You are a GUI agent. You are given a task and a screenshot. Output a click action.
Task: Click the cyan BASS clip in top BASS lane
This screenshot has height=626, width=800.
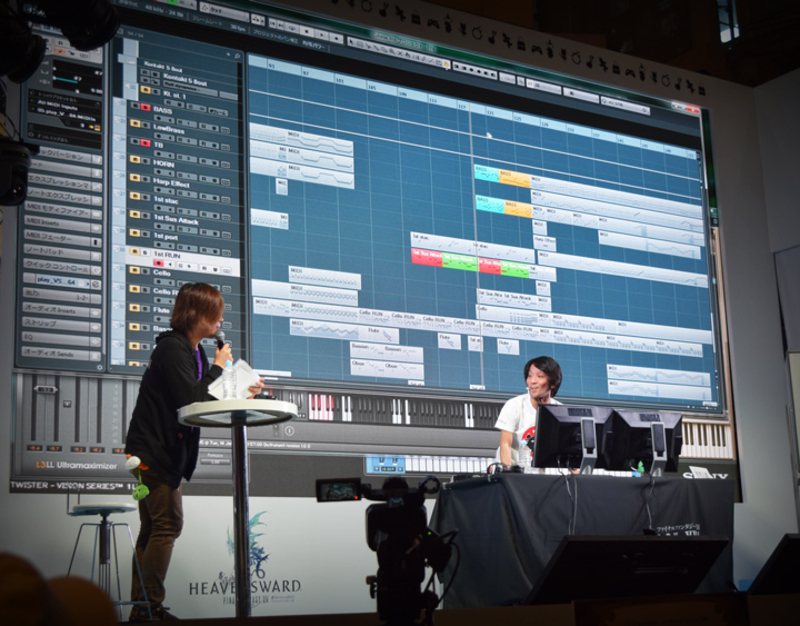tap(487, 173)
